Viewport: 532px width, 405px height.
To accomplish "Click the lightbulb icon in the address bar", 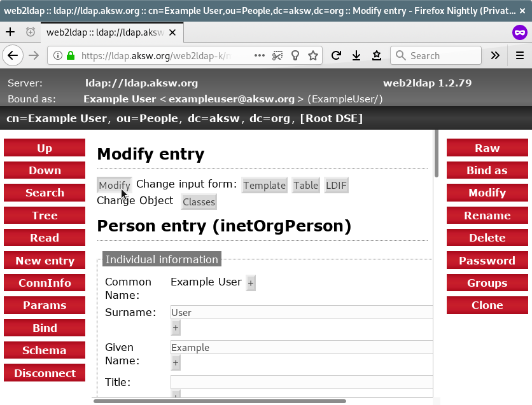I will 295,55.
